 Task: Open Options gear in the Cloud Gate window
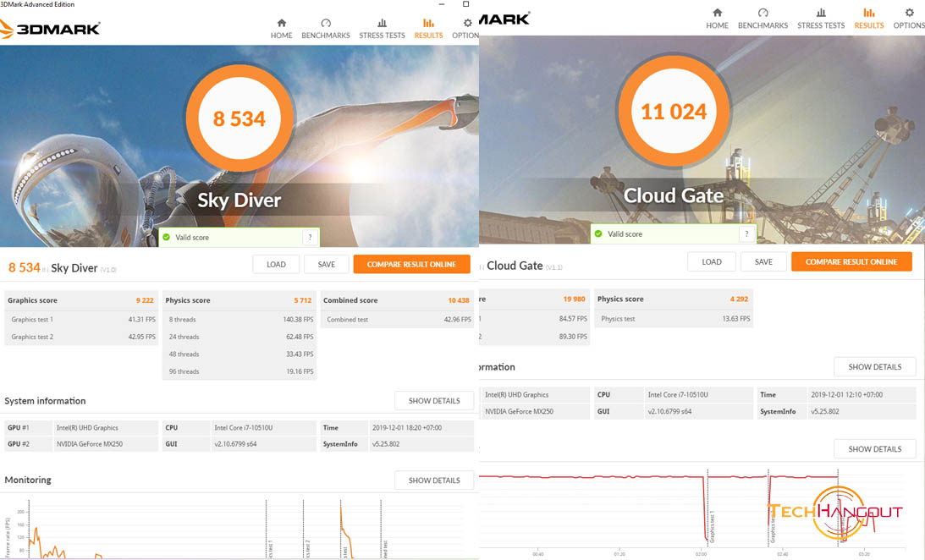908,19
